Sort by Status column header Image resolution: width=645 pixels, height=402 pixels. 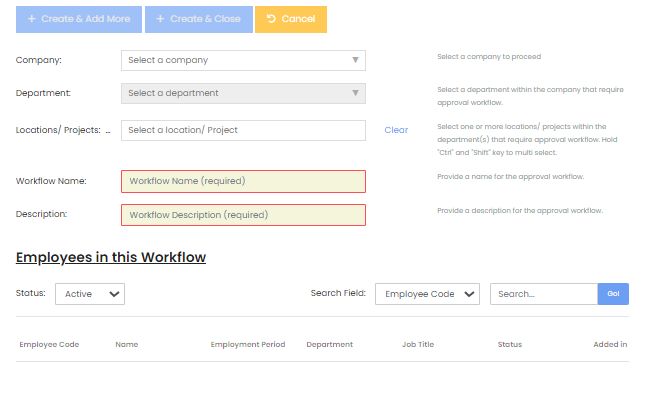click(510, 344)
